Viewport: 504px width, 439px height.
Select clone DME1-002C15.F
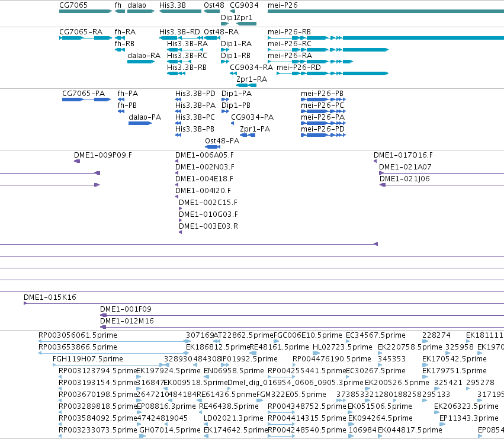[208, 203]
